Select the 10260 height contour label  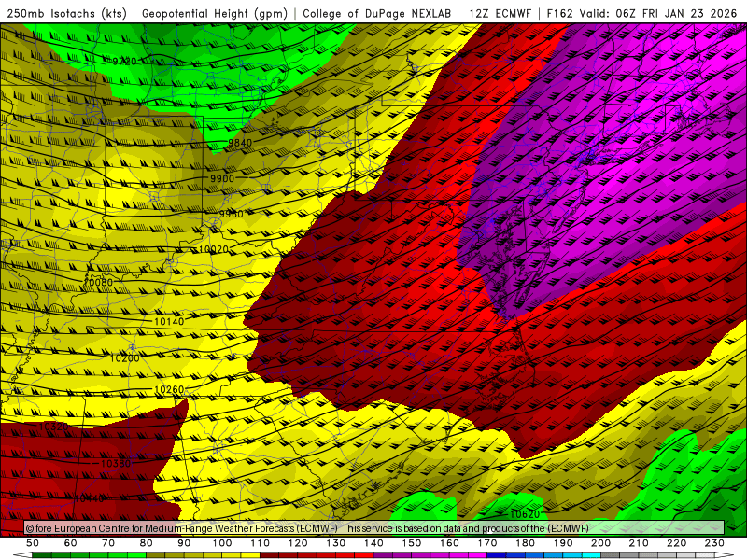169,389
